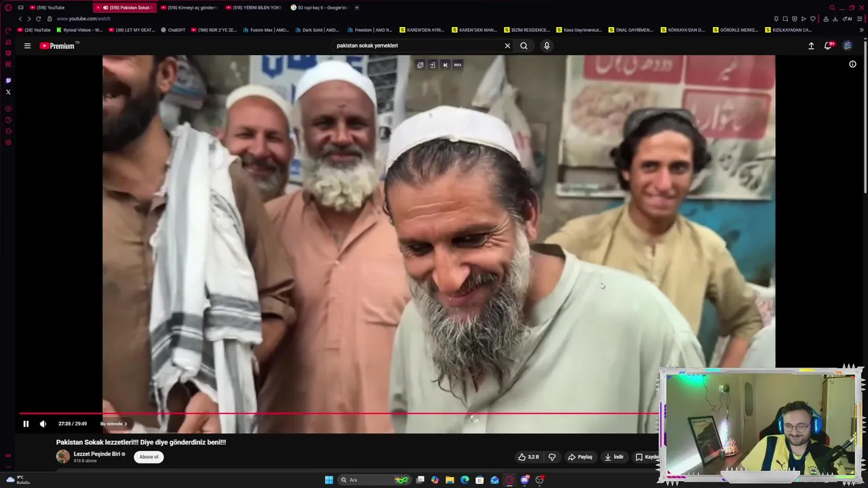
Task: Open ChatGPT bookmark
Action: pos(173,30)
